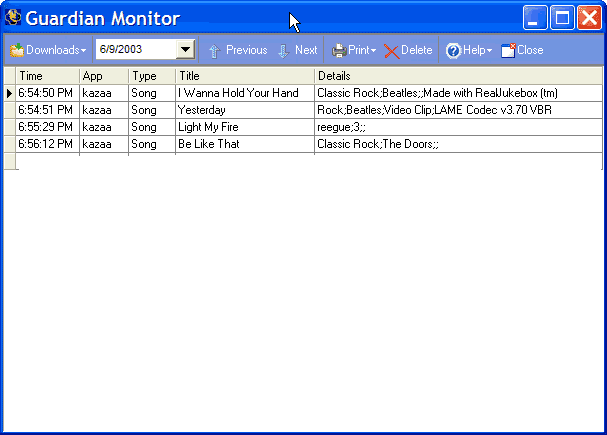Click the Next down-arrow icon
The height and width of the screenshot is (435, 607).
point(284,51)
